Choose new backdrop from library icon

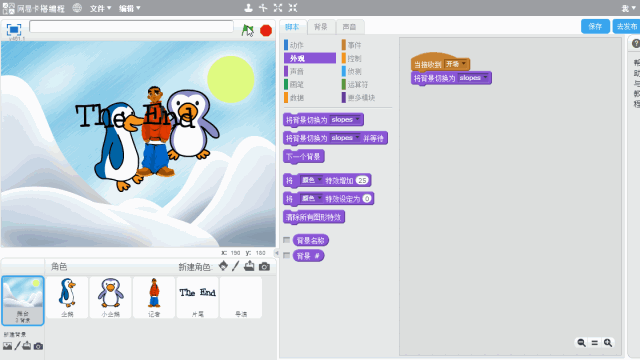tap(7, 346)
